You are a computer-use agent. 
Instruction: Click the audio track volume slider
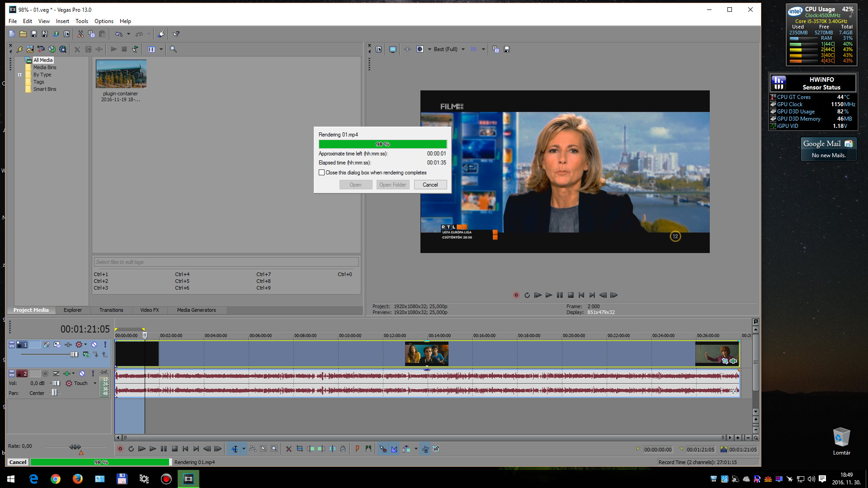[x=56, y=384]
